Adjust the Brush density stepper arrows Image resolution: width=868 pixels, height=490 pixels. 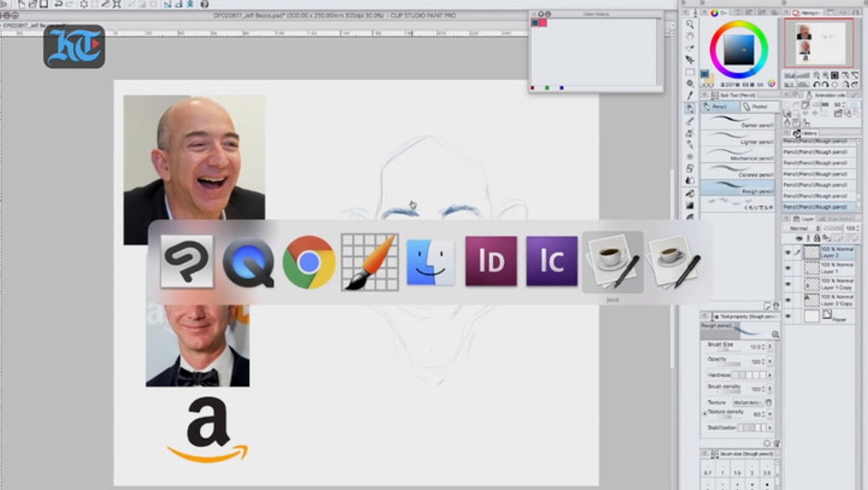(763, 389)
